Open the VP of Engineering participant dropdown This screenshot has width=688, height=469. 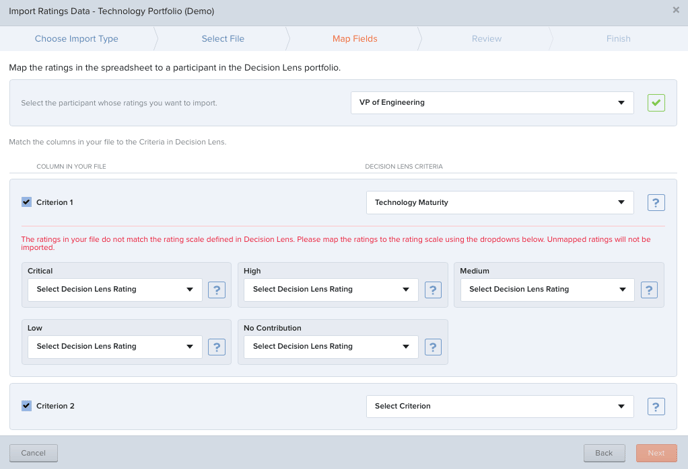(x=492, y=103)
